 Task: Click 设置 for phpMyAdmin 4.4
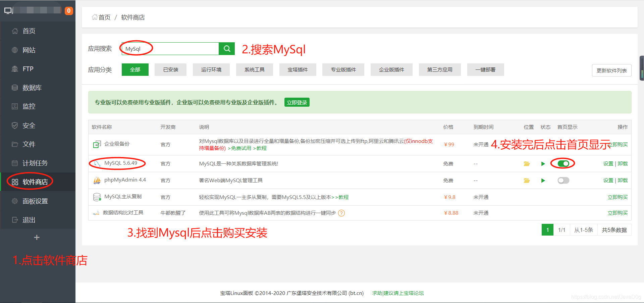[608, 180]
